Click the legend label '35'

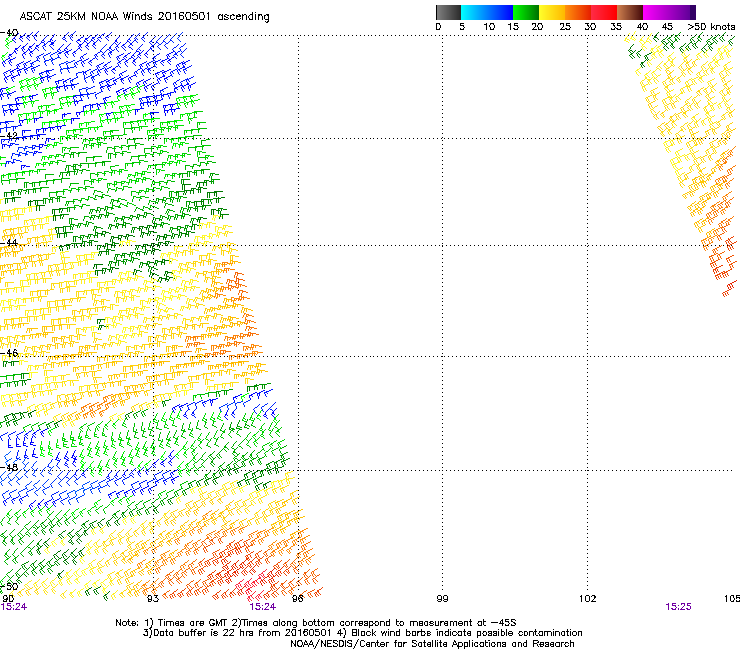point(616,27)
